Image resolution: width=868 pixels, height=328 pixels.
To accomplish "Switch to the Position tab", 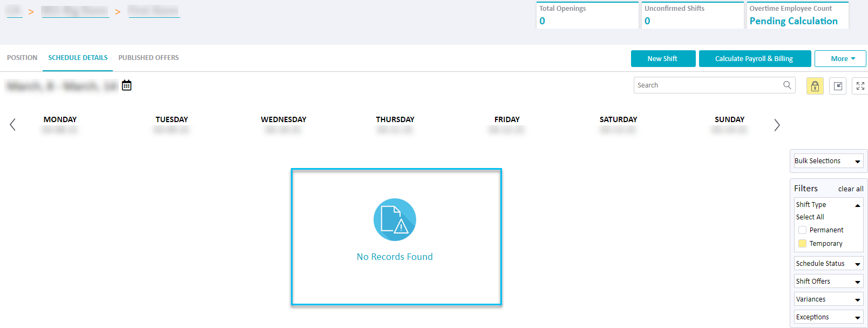I will pyautogui.click(x=22, y=58).
